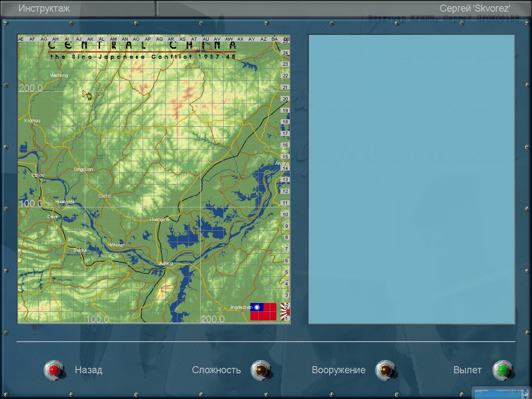
Task: Click the 200.0 scale label on bottom edge
Action: [213, 319]
